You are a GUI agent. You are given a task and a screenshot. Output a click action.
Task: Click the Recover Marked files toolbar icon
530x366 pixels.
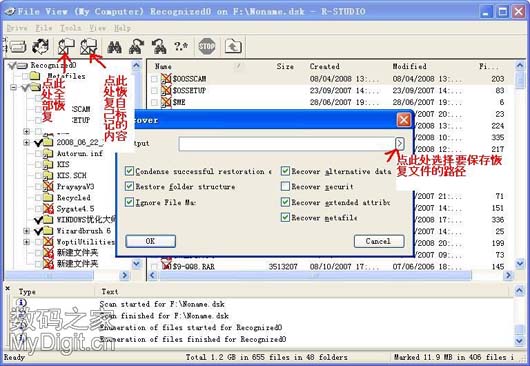click(89, 46)
